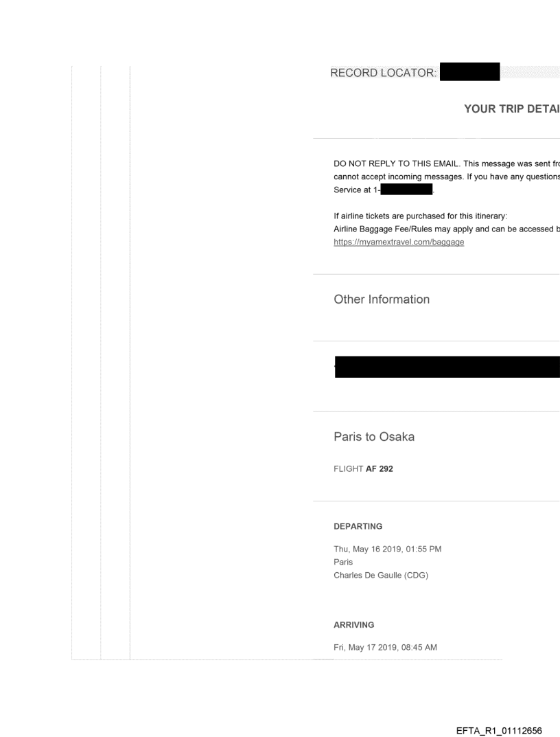Click the redacted record locator box
Viewport: 560px width, 737px height.
click(469, 71)
